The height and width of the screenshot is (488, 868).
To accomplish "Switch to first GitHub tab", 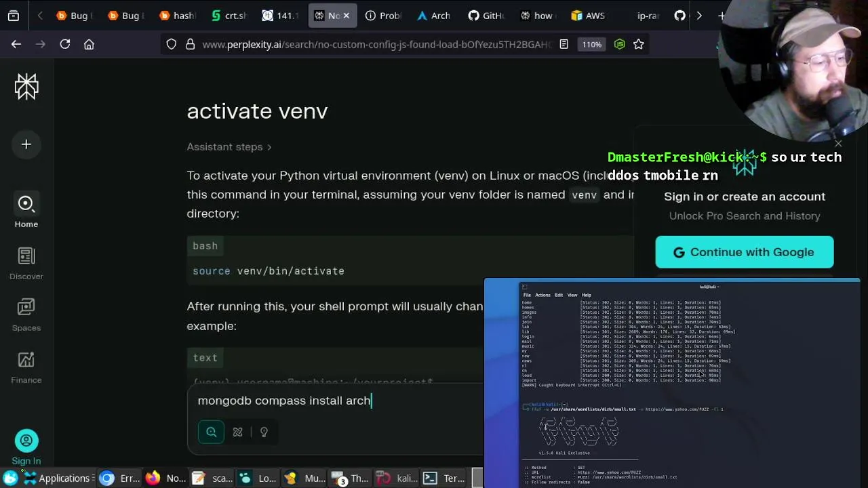I will [486, 16].
